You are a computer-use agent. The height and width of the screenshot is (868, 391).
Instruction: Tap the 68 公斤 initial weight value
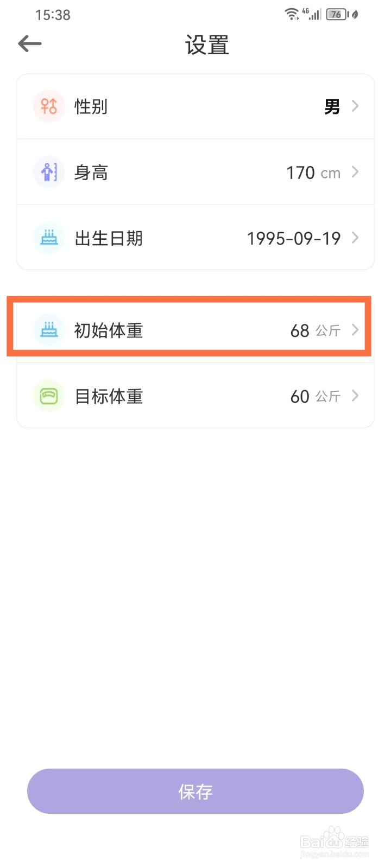(315, 330)
